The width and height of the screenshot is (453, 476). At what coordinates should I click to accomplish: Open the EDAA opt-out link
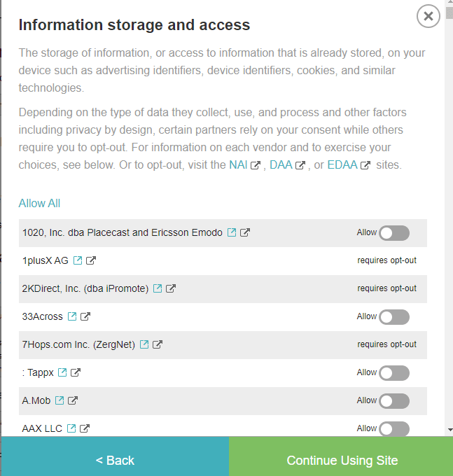tap(342, 164)
